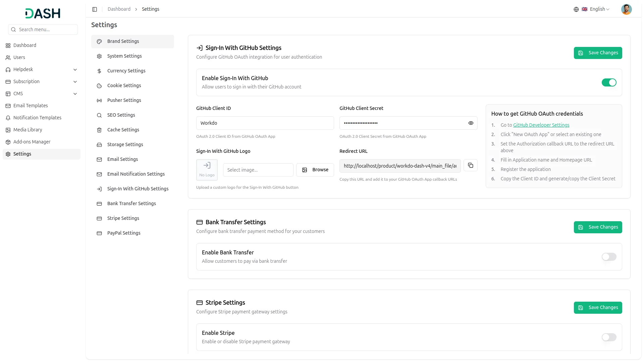
Task: Open the globe language icon in the header
Action: coord(576,9)
